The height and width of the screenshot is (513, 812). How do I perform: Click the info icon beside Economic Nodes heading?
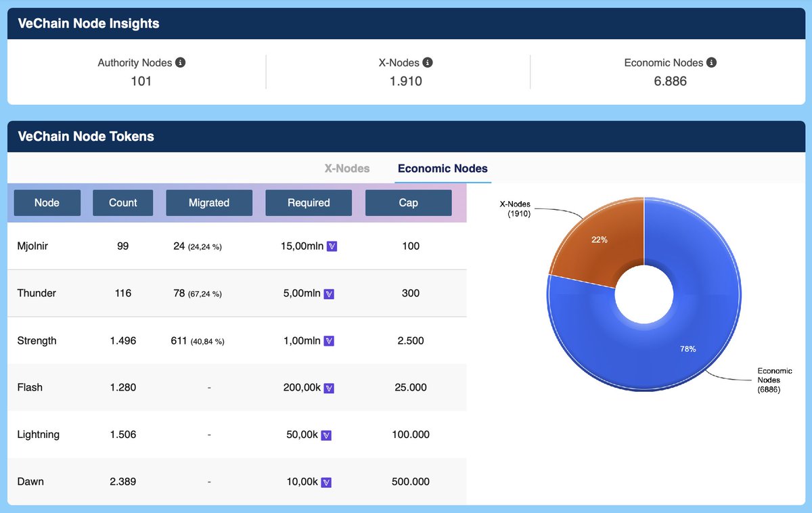(x=711, y=62)
